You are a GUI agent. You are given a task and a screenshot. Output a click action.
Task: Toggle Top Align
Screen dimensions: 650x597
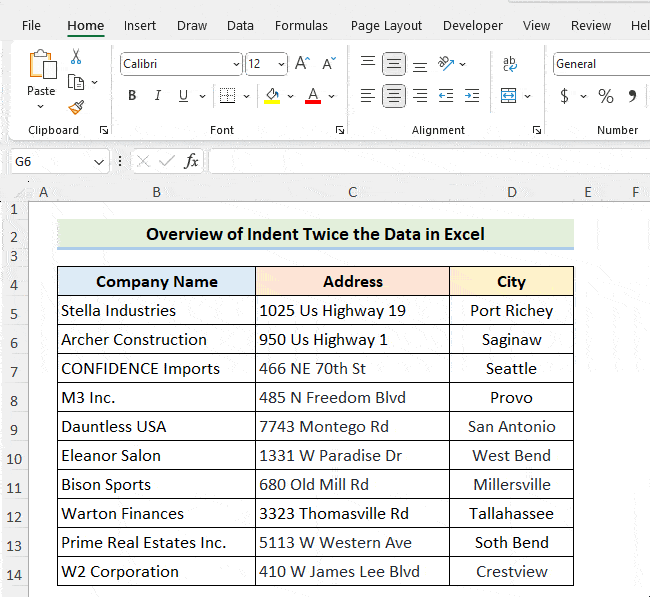(368, 64)
